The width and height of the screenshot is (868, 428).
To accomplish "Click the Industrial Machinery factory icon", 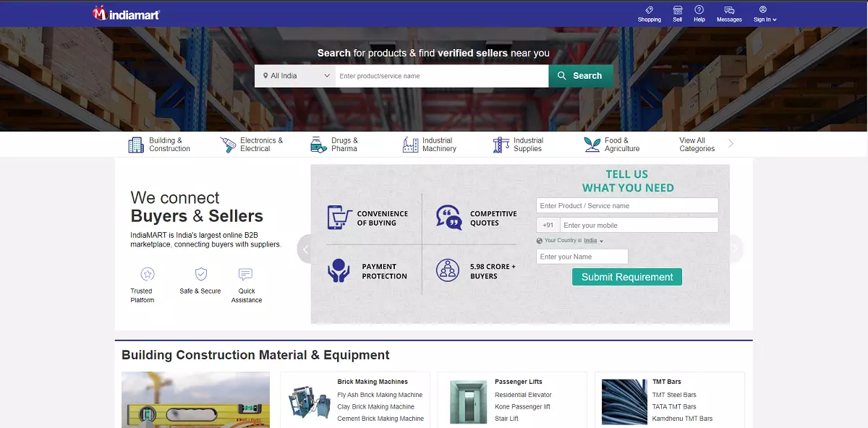I will [x=410, y=145].
